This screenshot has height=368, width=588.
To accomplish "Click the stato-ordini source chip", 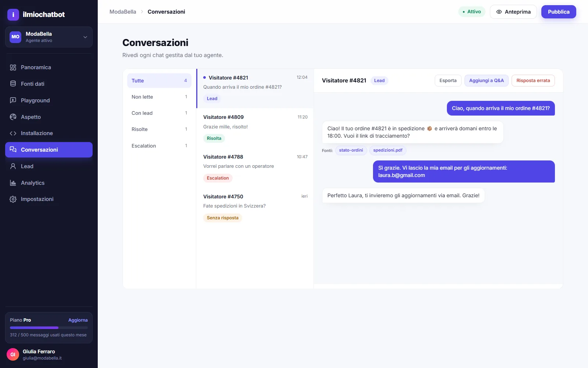I will click(x=351, y=150).
